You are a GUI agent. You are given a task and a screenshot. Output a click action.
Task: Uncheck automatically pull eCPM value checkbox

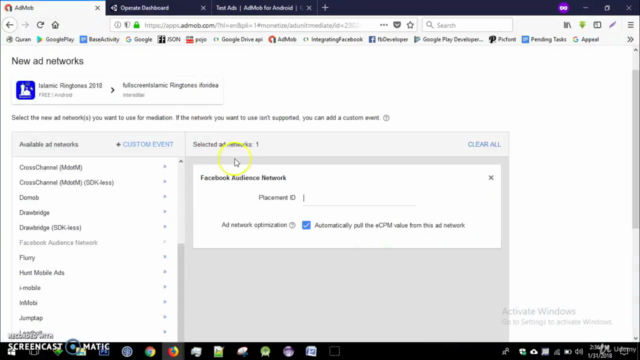point(306,225)
